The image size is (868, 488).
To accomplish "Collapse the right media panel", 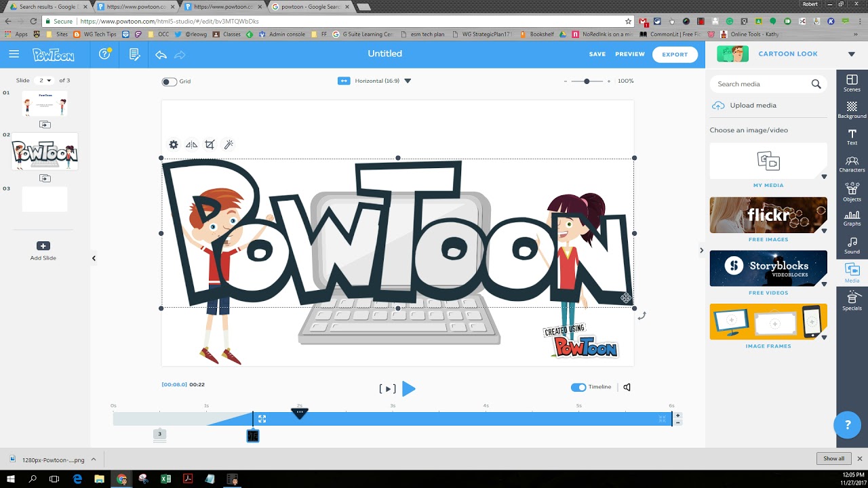I will pyautogui.click(x=702, y=250).
